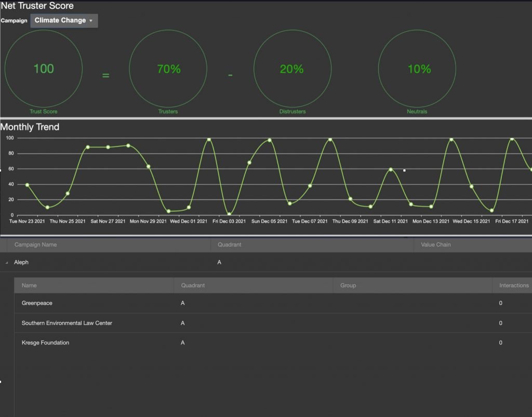The height and width of the screenshot is (417, 532).
Task: Click the Trust Score circle showing 100
Action: click(44, 69)
